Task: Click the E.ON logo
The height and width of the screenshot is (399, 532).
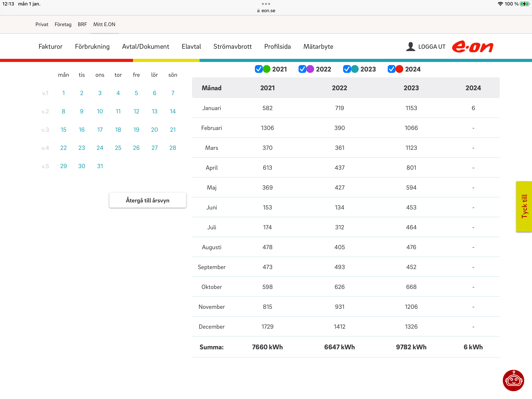Action: [x=472, y=47]
